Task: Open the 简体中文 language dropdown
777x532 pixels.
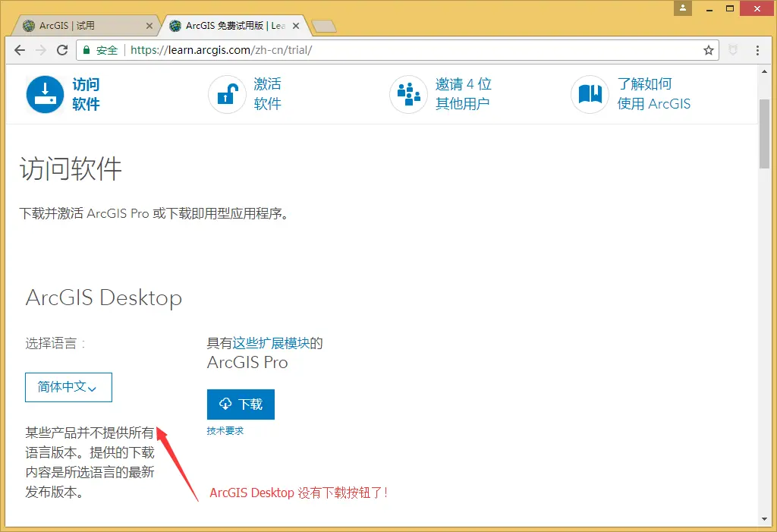Action: click(x=68, y=387)
